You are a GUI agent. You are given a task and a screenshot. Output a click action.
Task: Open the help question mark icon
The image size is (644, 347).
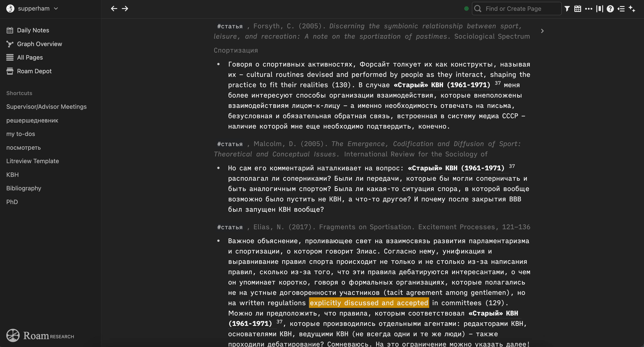[610, 9]
